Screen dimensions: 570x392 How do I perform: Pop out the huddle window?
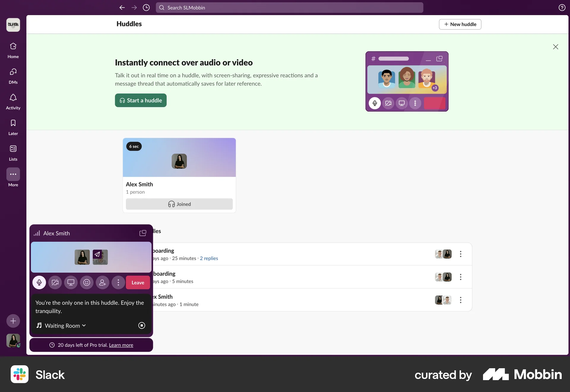click(142, 233)
